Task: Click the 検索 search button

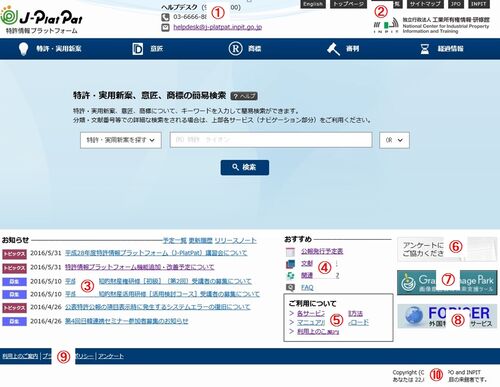Action: click(x=245, y=167)
